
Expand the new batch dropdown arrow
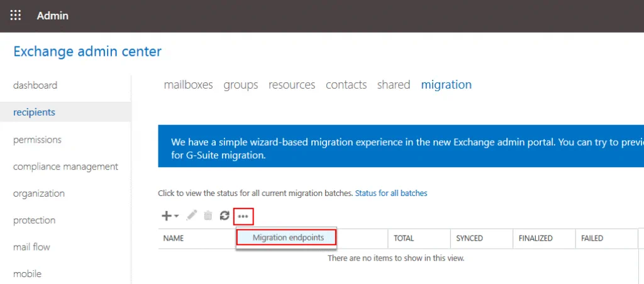177,216
